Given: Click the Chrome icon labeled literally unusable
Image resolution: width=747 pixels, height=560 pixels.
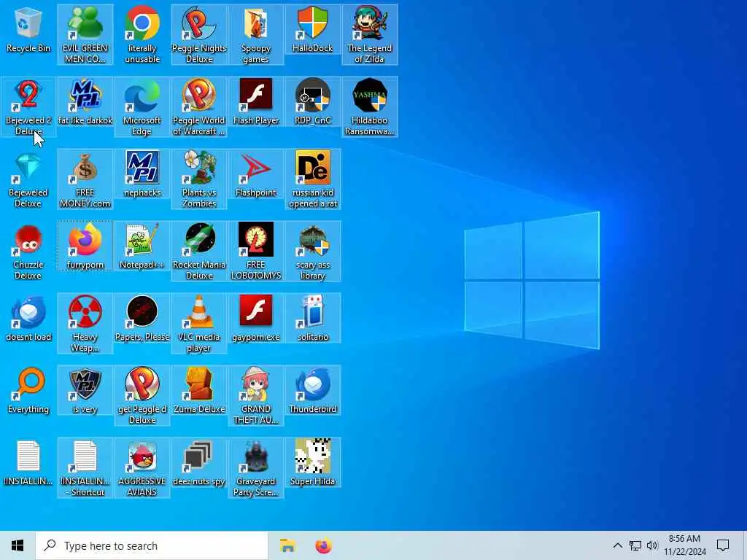Looking at the screenshot, I should click(142, 34).
